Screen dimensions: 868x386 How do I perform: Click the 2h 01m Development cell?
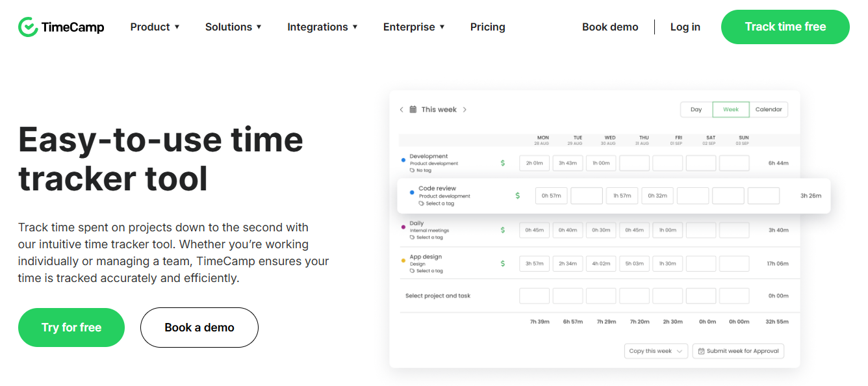tap(535, 163)
